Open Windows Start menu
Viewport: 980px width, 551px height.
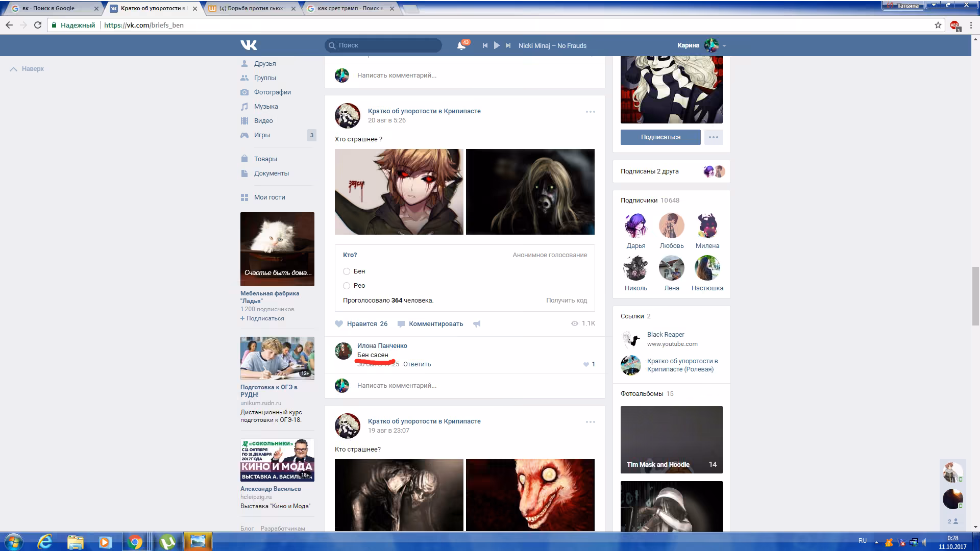[13, 541]
